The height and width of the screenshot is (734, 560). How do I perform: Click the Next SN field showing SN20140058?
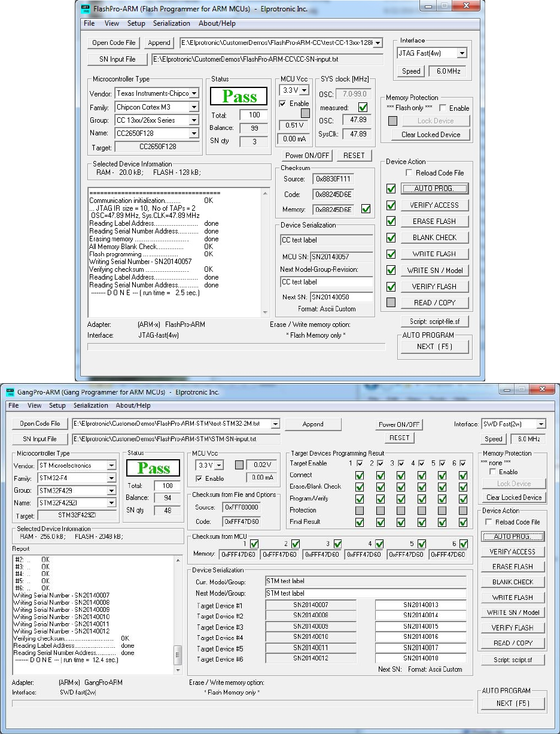[x=341, y=298]
